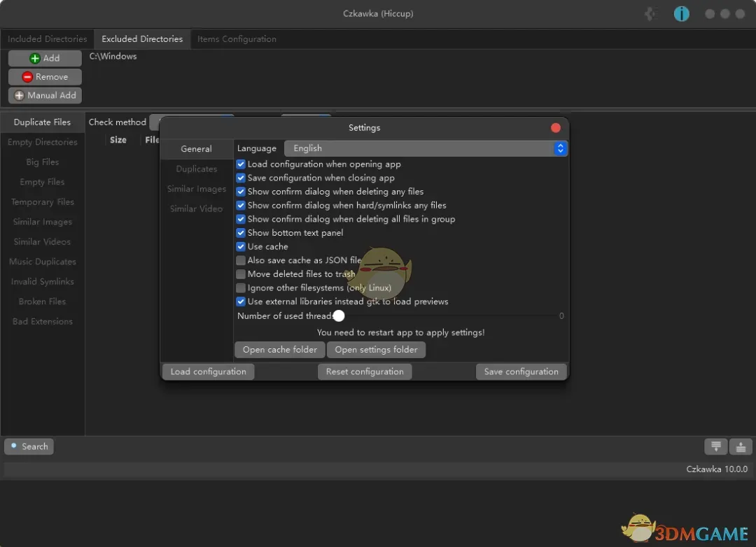Click the blue info icon in the title bar
This screenshot has height=547, width=756.
[681, 13]
